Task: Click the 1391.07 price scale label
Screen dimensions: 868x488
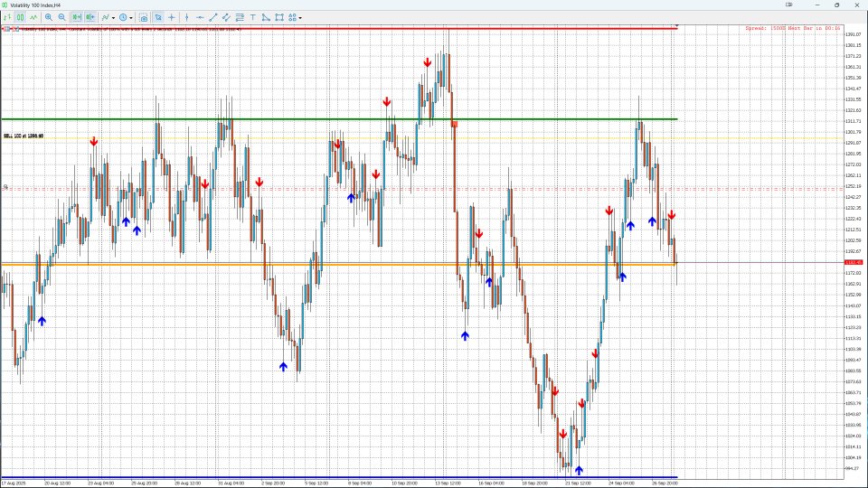Action: tap(853, 34)
